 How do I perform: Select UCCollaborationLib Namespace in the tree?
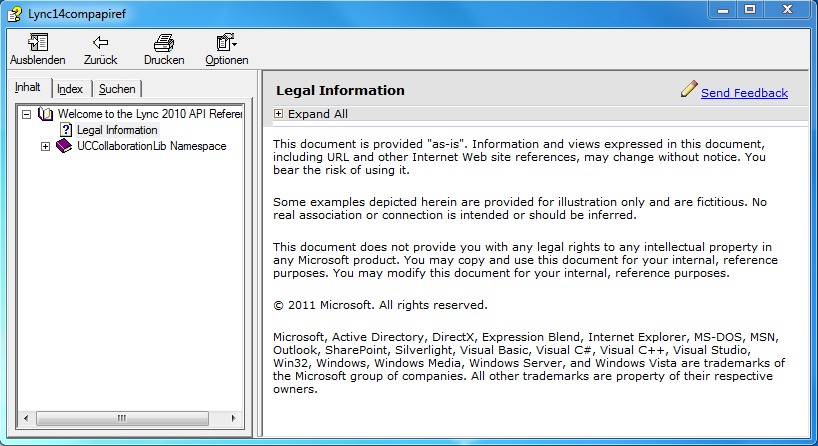point(151,146)
